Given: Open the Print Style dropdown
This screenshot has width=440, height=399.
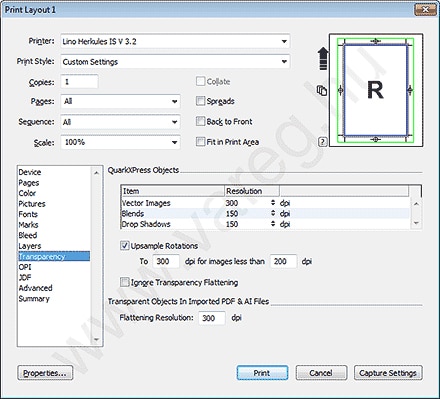Looking at the screenshot, I should tap(175, 62).
